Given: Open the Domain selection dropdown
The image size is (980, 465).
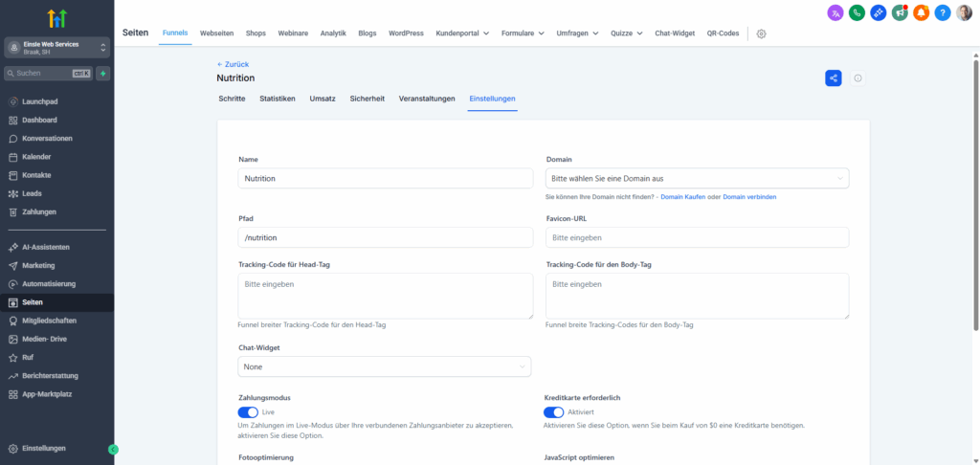Looking at the screenshot, I should click(x=697, y=178).
